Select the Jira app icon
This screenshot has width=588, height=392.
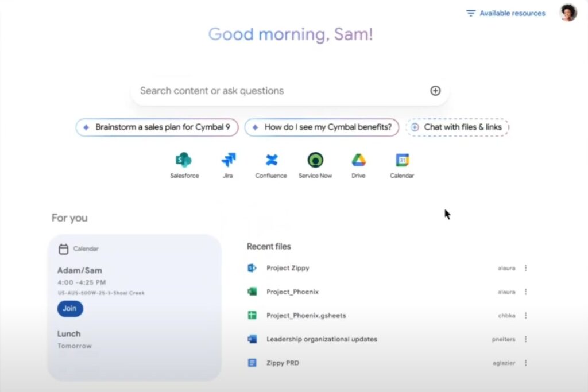pos(228,160)
